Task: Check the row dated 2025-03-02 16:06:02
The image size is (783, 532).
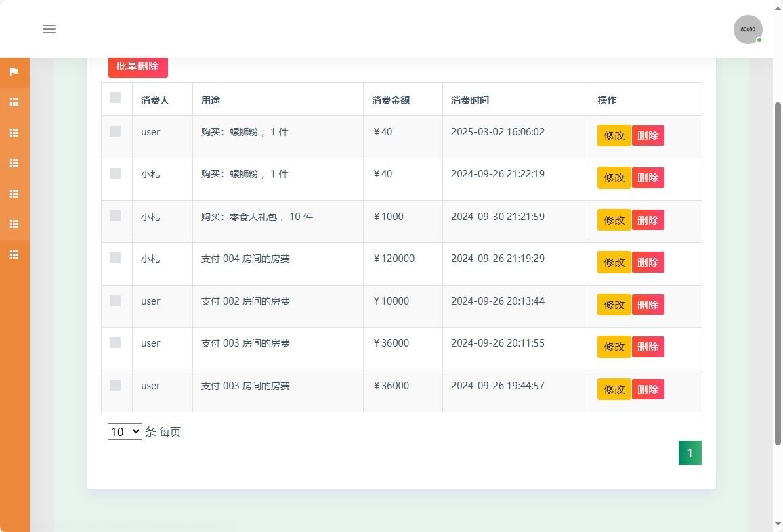Action: click(115, 131)
